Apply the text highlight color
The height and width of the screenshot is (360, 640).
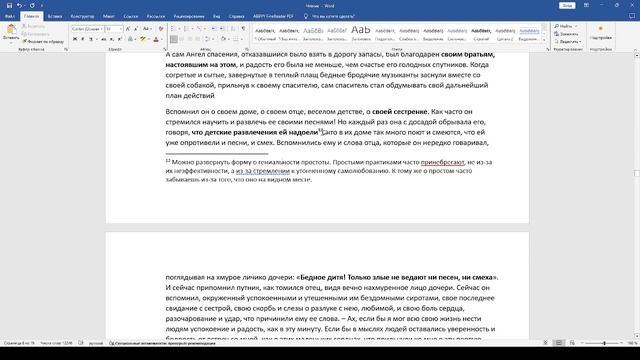[142, 39]
